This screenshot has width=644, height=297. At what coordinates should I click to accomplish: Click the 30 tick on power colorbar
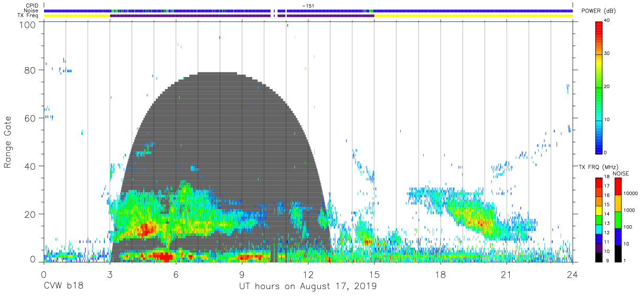point(608,53)
